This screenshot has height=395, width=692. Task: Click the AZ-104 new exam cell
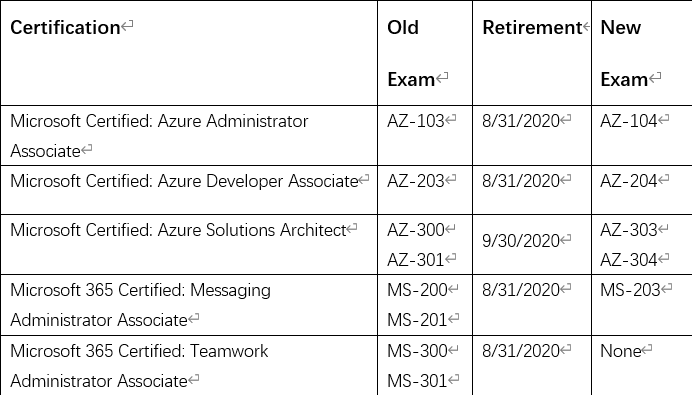click(642, 135)
